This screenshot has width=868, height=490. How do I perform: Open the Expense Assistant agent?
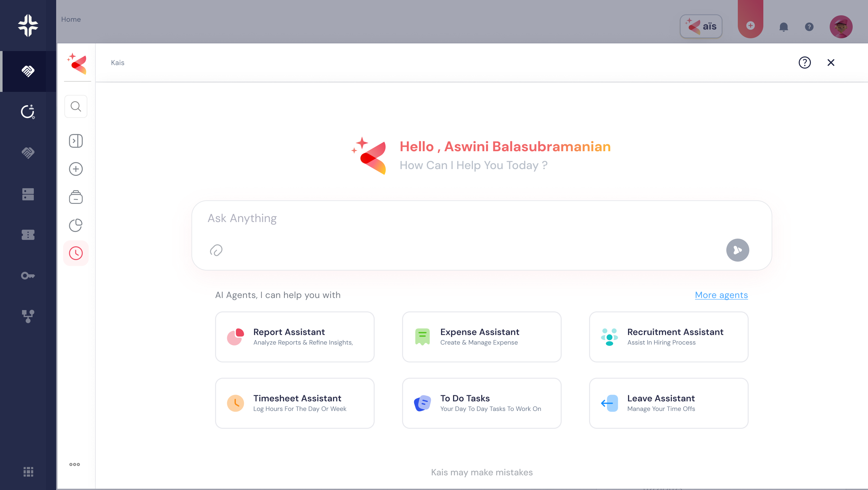482,337
